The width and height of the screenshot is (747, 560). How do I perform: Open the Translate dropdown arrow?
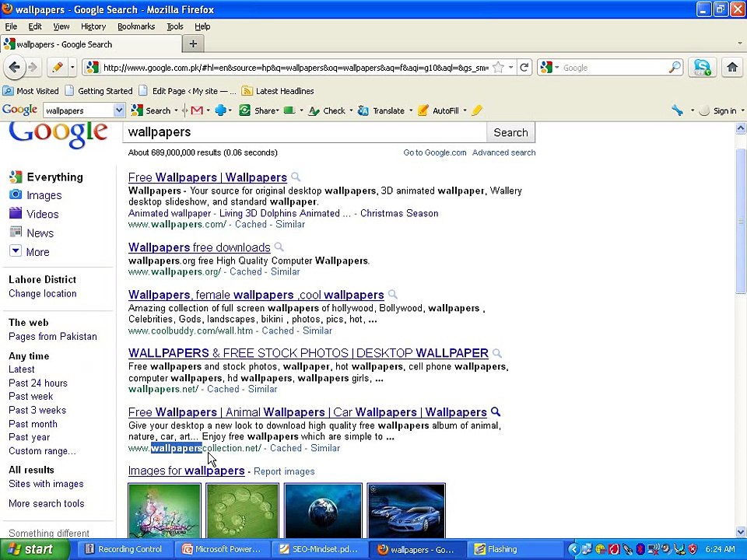(x=411, y=110)
